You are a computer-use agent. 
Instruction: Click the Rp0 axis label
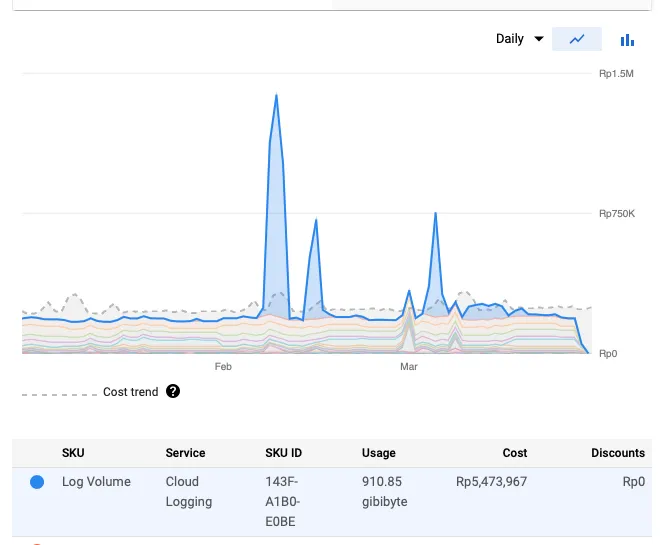click(608, 354)
